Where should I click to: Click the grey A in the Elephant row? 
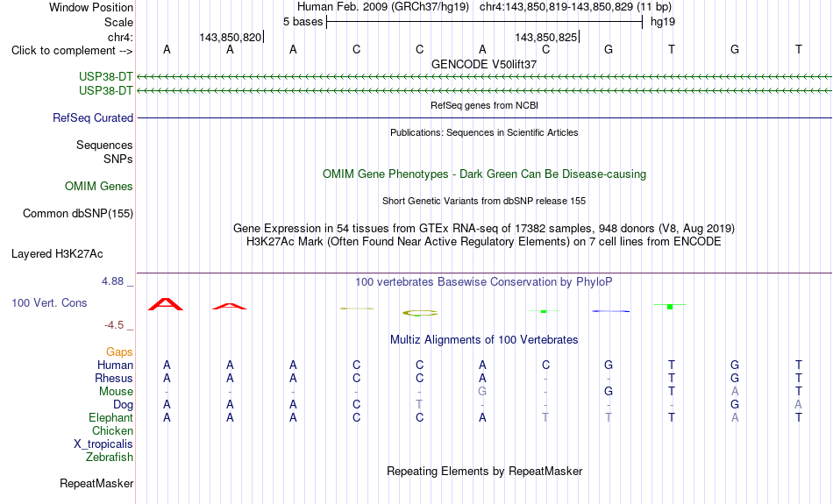click(735, 417)
